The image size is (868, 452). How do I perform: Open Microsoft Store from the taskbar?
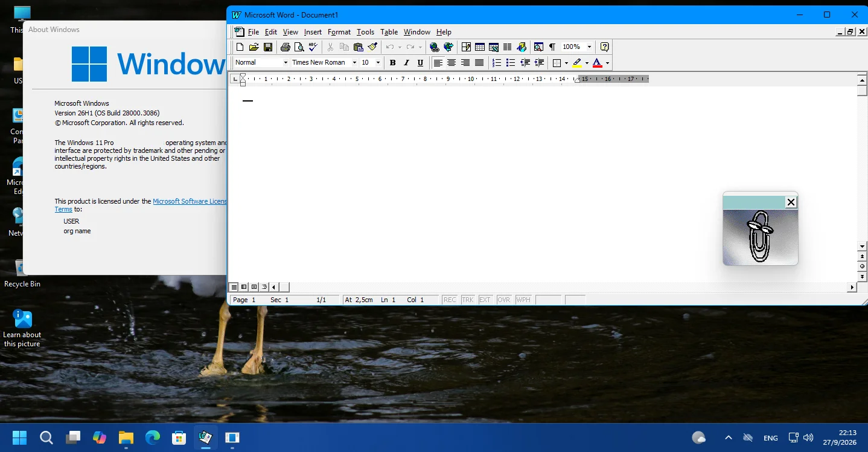179,437
